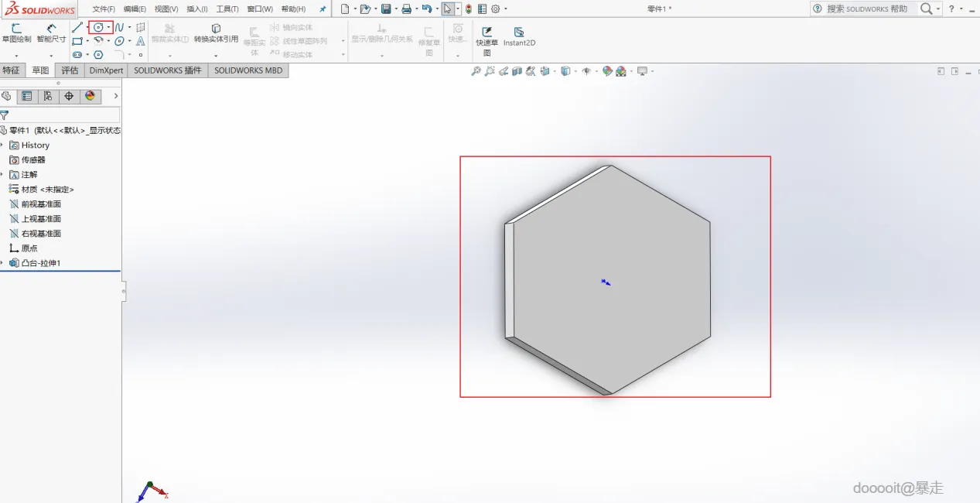Viewport: 980px width, 503px height.
Task: Pin the menu bar with pushpin icon
Action: point(323,9)
